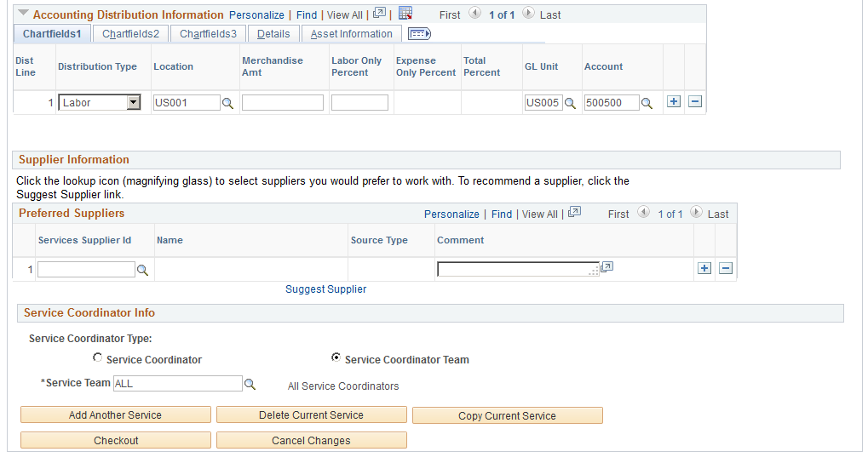The height and width of the screenshot is (463, 868).
Task: Click the Show All Columns tab icon
Action: [419, 34]
